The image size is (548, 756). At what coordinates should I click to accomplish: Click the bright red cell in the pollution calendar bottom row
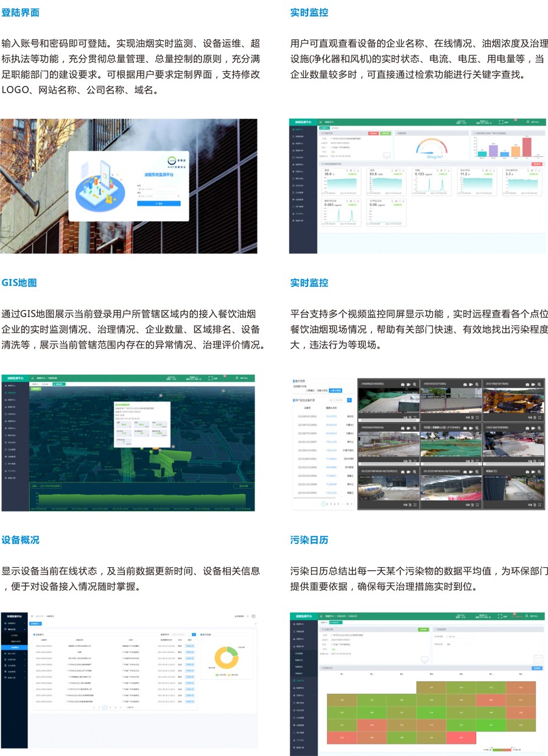pyautogui.click(x=460, y=738)
